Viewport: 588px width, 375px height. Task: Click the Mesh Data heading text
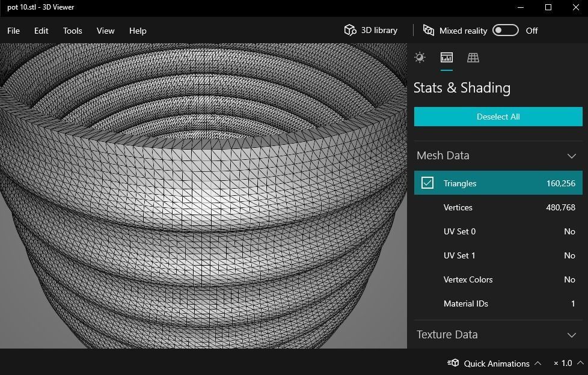point(443,155)
